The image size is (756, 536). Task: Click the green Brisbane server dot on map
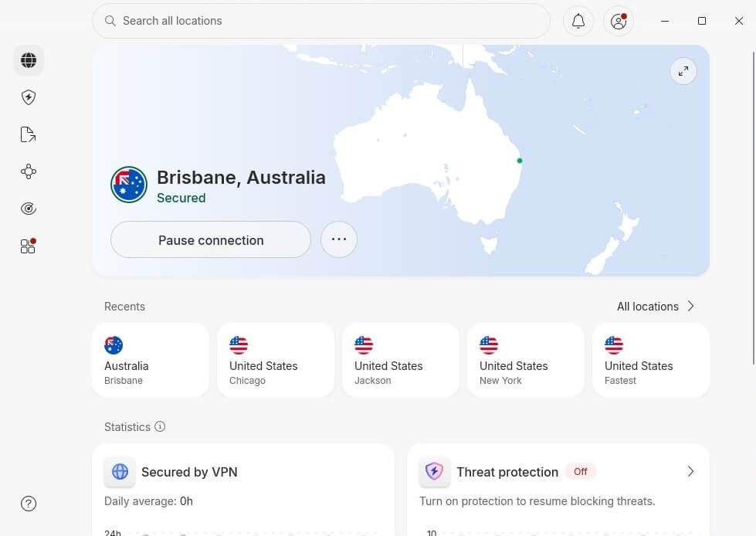(520, 161)
